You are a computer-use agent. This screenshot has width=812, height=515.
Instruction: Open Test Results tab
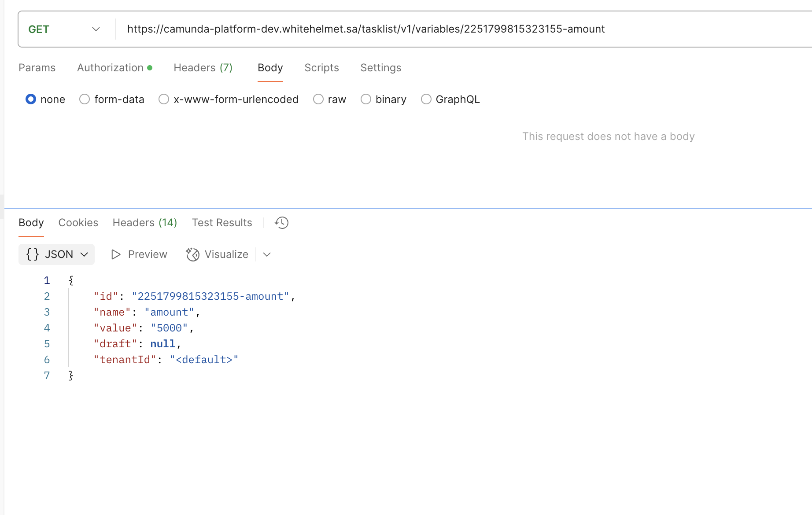222,223
